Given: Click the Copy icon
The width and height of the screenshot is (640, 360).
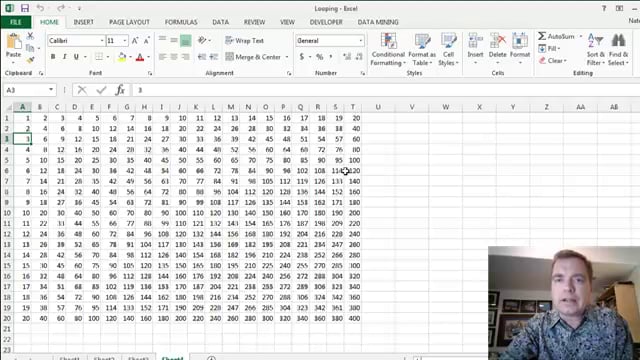Looking at the screenshot, I should [30, 48].
